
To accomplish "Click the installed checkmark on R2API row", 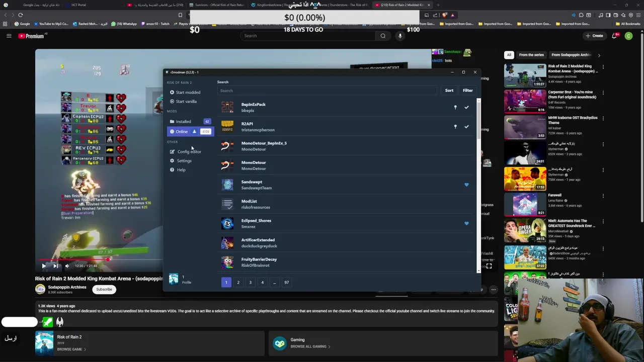I will [x=466, y=127].
